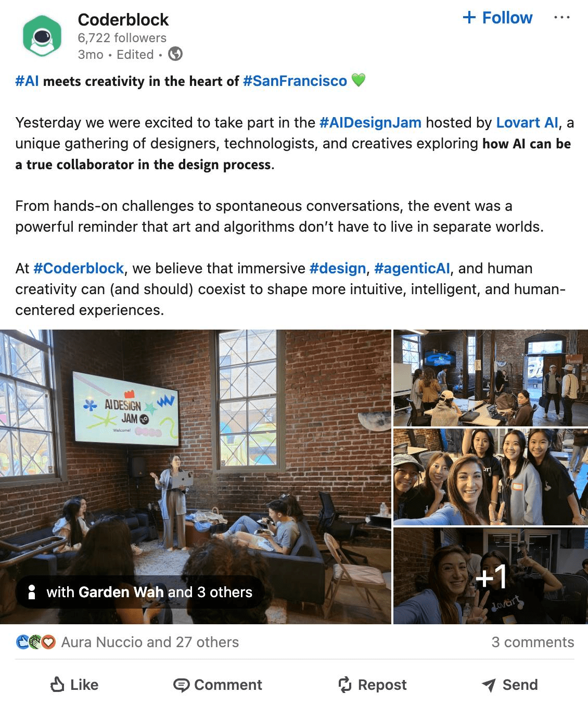The width and height of the screenshot is (588, 706).
Task: Open the #AI hashtag link
Action: (x=27, y=81)
